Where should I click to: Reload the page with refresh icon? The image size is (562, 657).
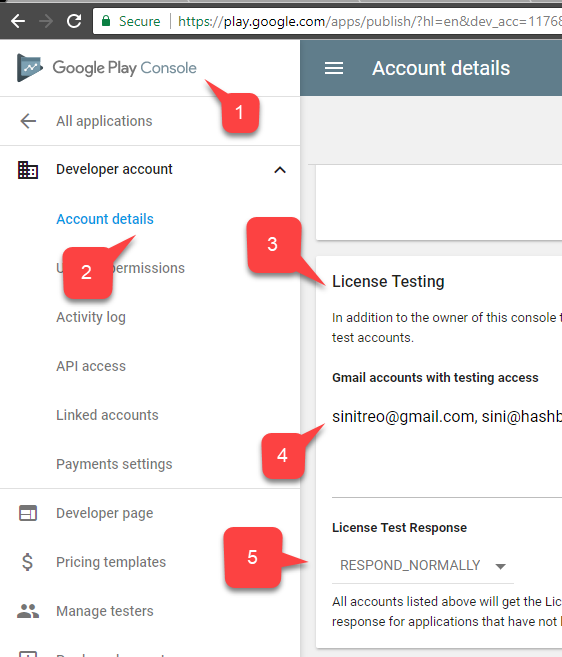pos(74,21)
